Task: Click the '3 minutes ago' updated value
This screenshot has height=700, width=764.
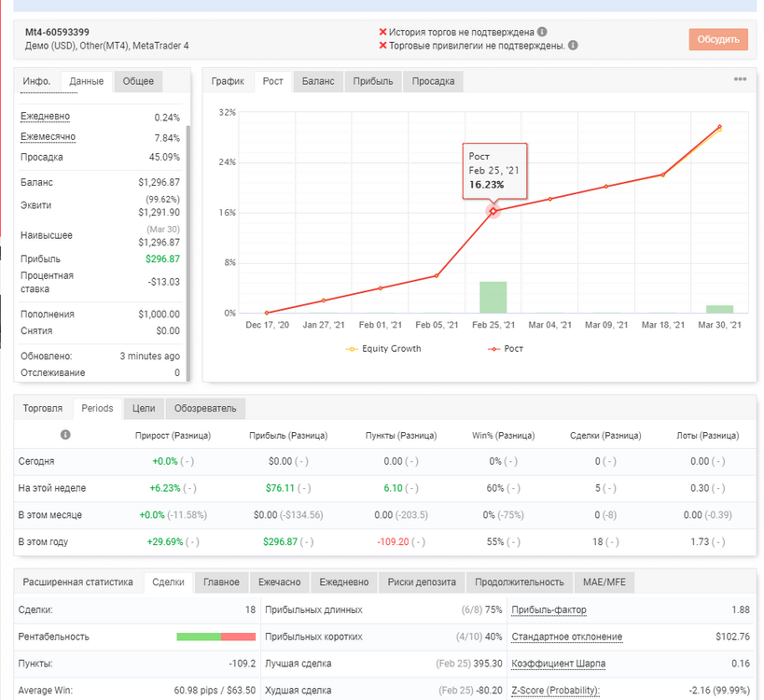Action: [x=149, y=357]
